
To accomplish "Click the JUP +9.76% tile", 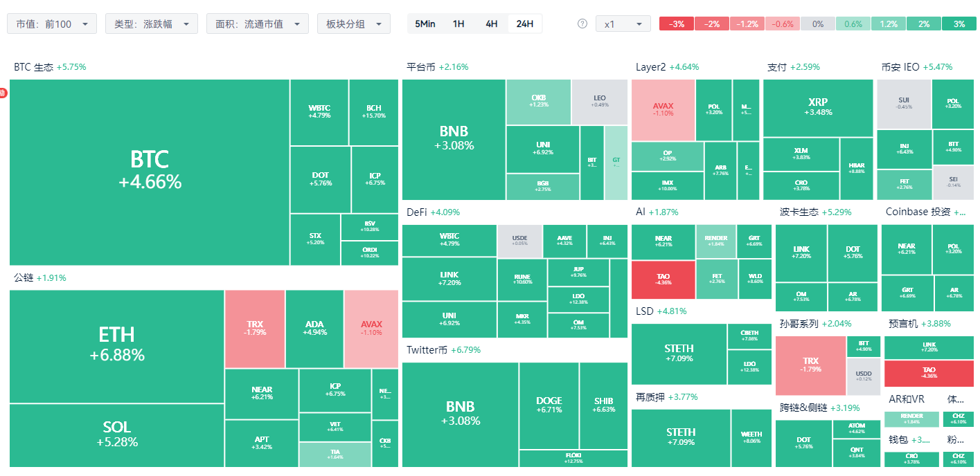I will pyautogui.click(x=578, y=272).
